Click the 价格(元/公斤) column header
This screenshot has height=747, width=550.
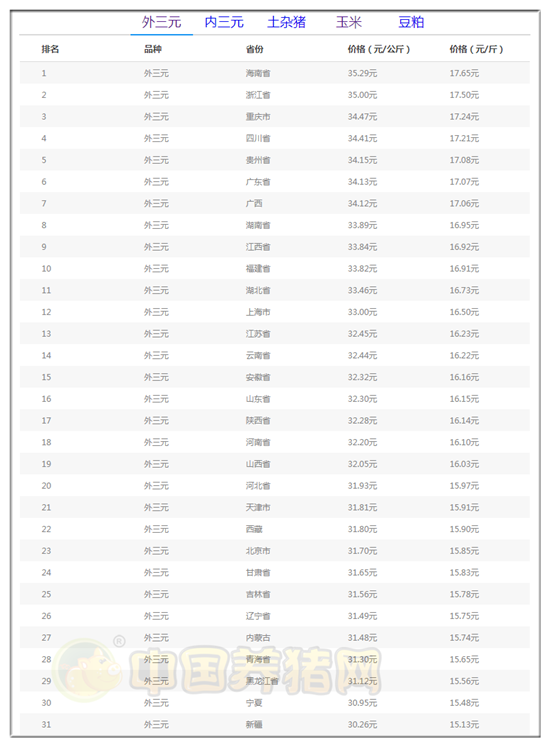tap(379, 49)
